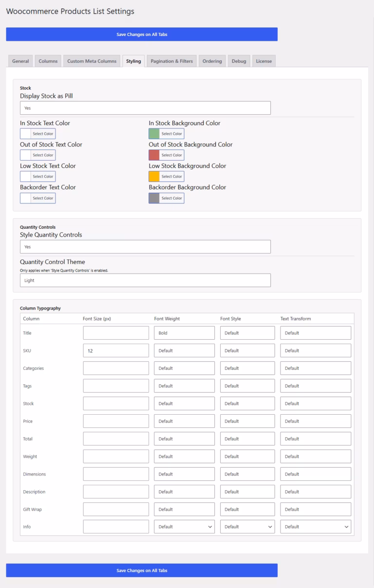Pick Low Stock Background Color
Viewport: 374px width, 588px height.
[x=167, y=177]
